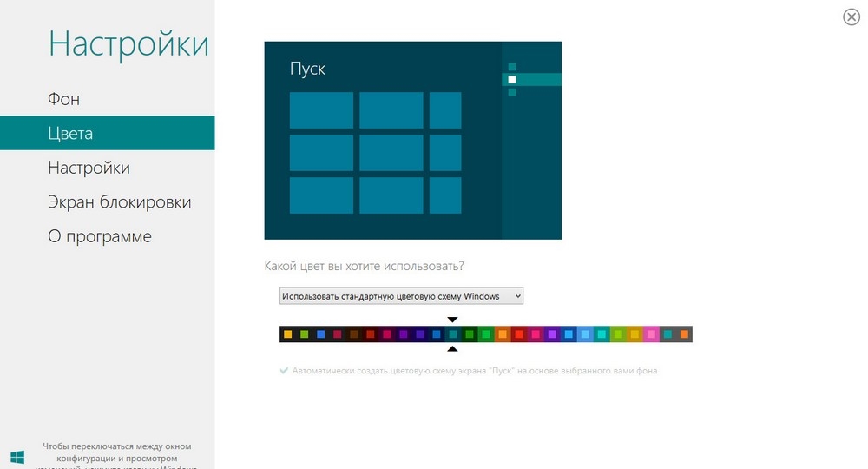Go to Экран блокировки section
Viewport: 868px width, 469px height.
tap(119, 202)
